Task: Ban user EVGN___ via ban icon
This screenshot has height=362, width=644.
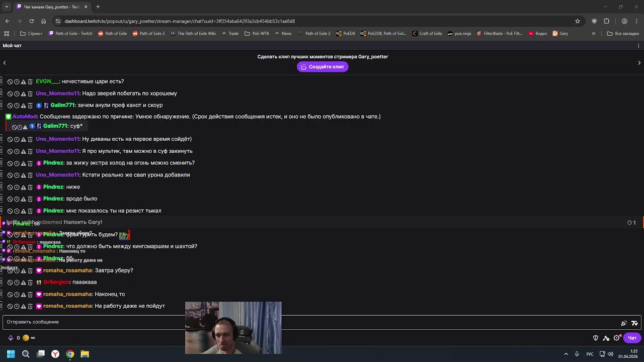Action: 10,81
